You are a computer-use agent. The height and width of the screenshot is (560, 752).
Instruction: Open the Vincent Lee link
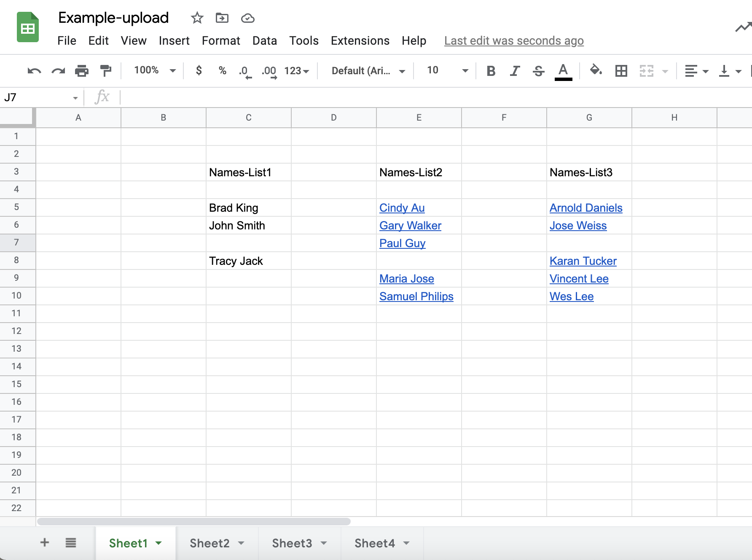579,279
